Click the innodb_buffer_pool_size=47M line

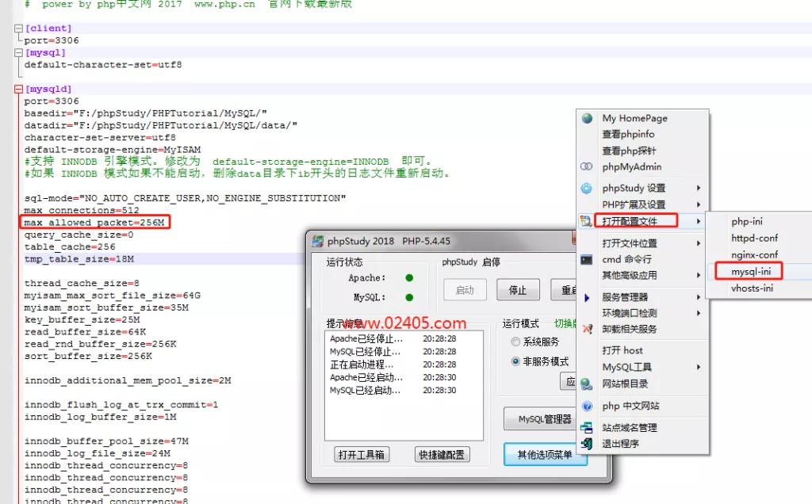106,441
